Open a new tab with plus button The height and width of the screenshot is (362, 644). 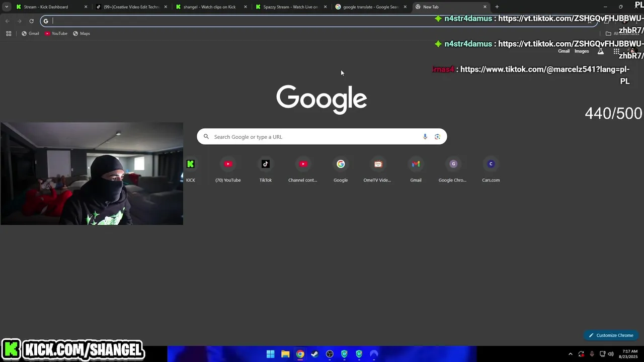coord(497,7)
